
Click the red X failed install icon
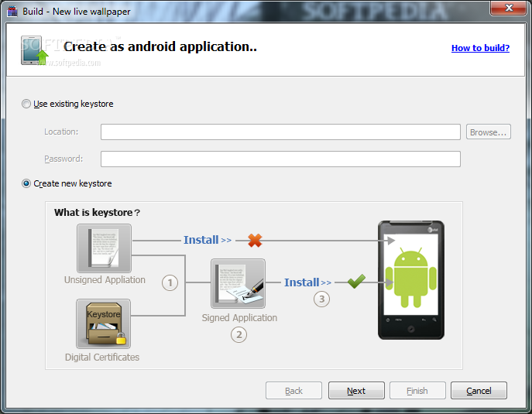click(x=255, y=241)
